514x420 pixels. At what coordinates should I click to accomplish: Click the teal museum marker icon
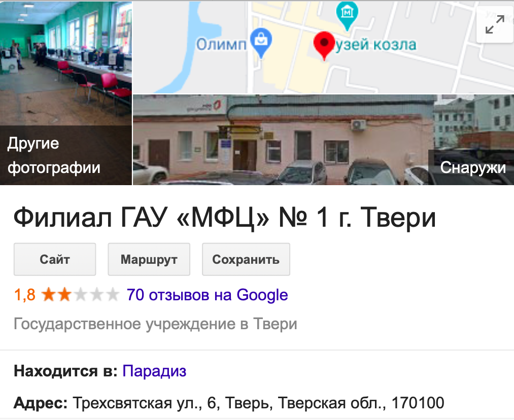point(347,16)
